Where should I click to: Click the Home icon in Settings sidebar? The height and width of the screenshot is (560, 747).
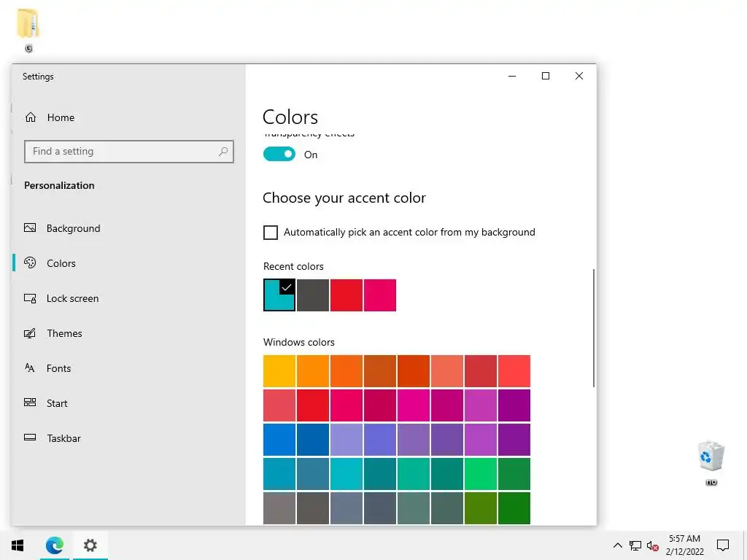[x=31, y=117]
